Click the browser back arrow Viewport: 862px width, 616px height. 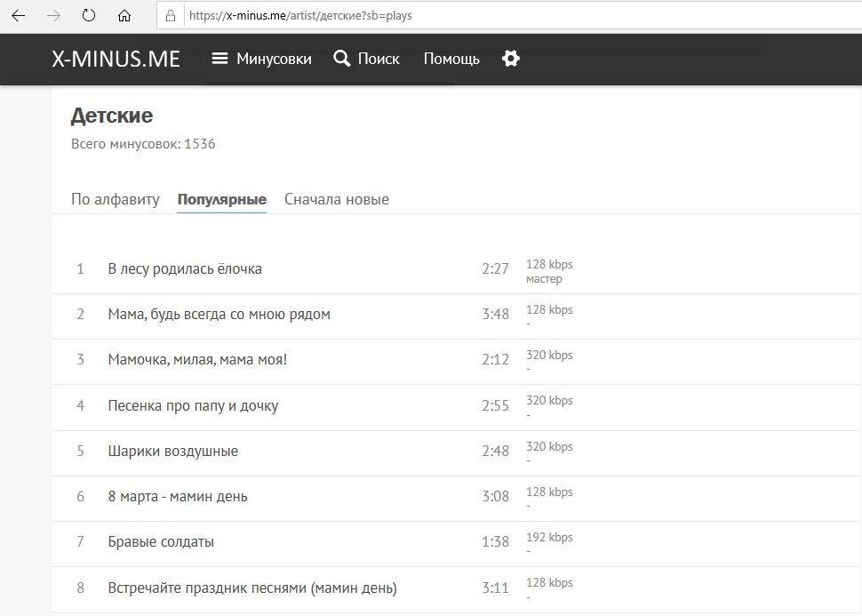tap(18, 15)
